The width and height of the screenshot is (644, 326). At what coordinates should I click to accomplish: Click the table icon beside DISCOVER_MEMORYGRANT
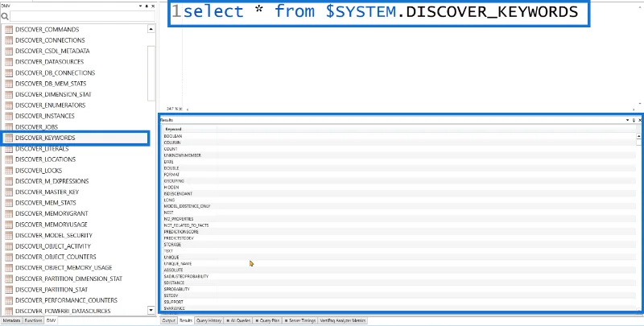click(x=9, y=213)
